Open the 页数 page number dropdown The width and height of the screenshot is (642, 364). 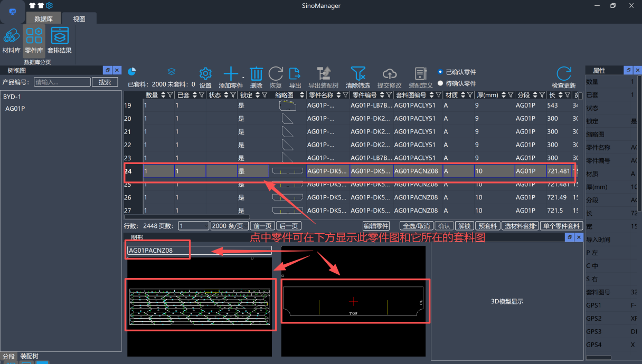[x=193, y=226]
